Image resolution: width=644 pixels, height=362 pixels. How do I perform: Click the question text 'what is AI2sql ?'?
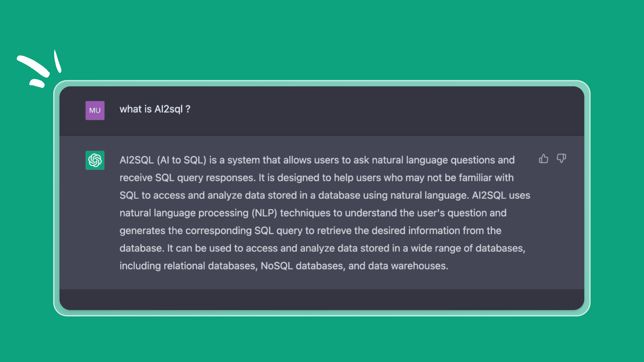point(155,109)
